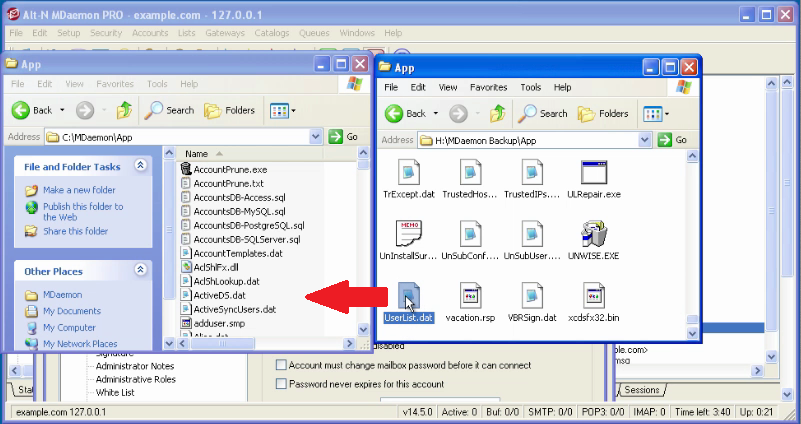Select the UserList.dat file icon

[409, 296]
